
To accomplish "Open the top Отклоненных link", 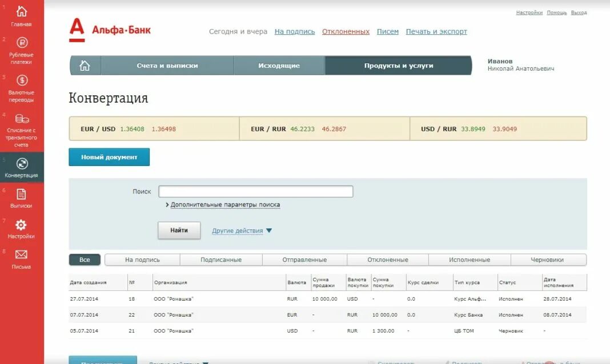I will [x=346, y=31].
